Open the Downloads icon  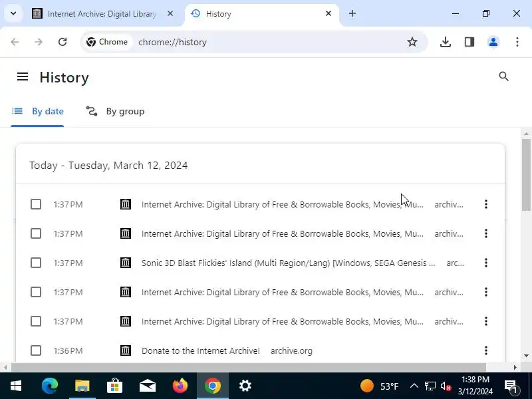tap(445, 42)
